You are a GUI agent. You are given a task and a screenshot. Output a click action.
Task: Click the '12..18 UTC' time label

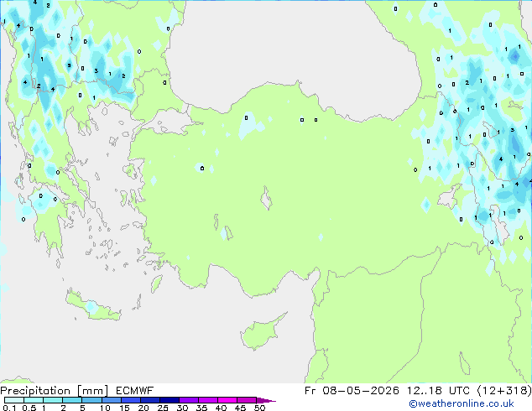[x=438, y=391]
